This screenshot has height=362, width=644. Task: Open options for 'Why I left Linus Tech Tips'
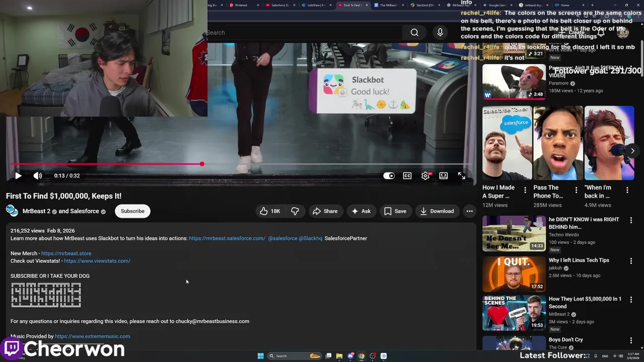(631, 261)
